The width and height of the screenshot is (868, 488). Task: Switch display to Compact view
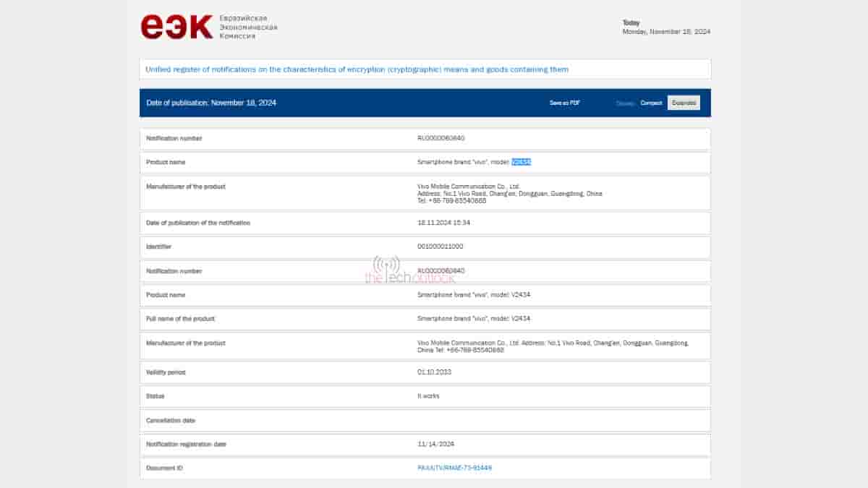651,103
